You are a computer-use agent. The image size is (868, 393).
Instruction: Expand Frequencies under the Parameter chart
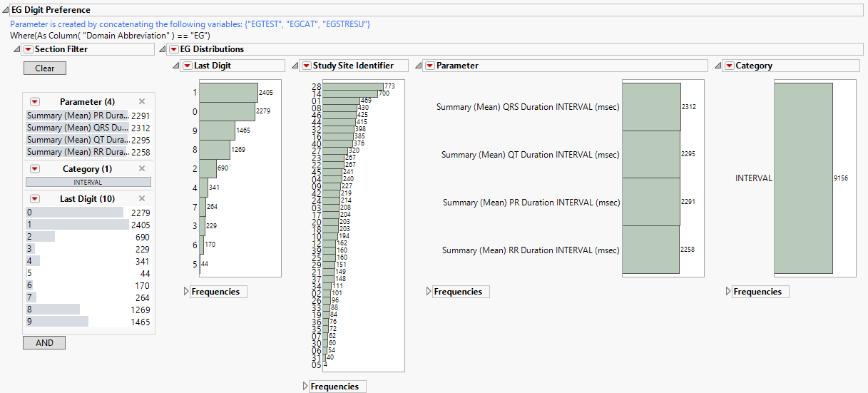(x=429, y=292)
